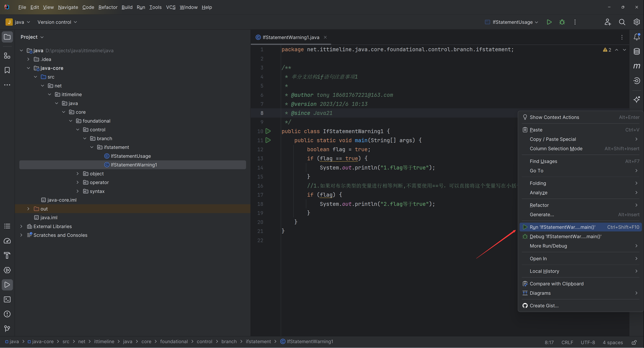
Task: Open the Maven tool window icon
Action: (636, 66)
